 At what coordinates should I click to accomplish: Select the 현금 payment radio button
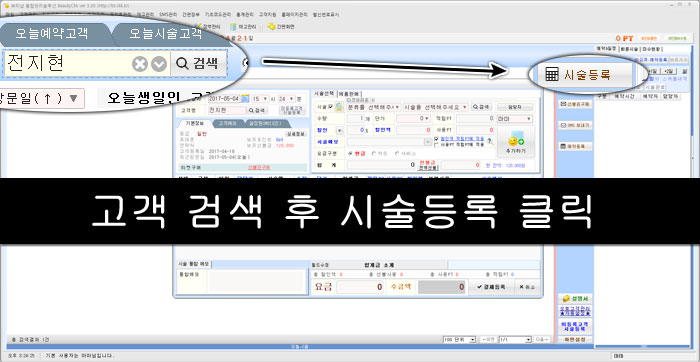coord(350,153)
